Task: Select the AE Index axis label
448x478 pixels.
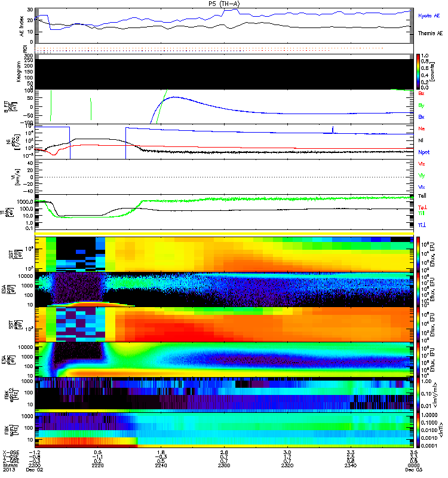Action: click(22, 26)
